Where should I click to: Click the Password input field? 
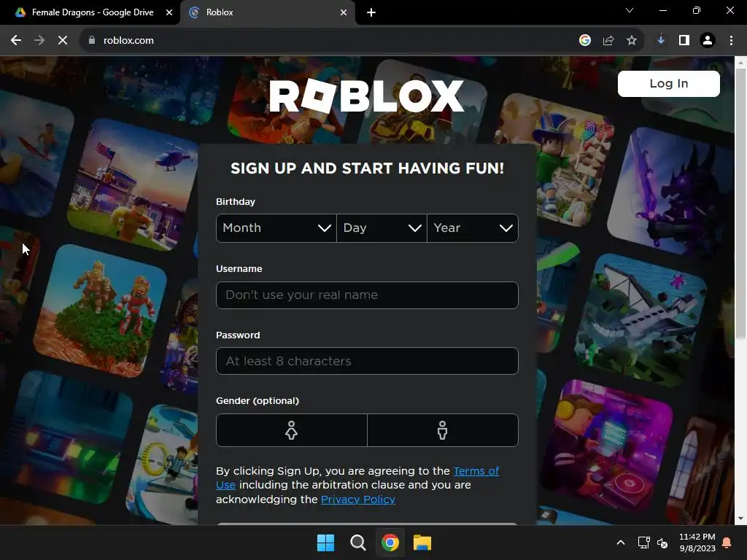pos(367,361)
